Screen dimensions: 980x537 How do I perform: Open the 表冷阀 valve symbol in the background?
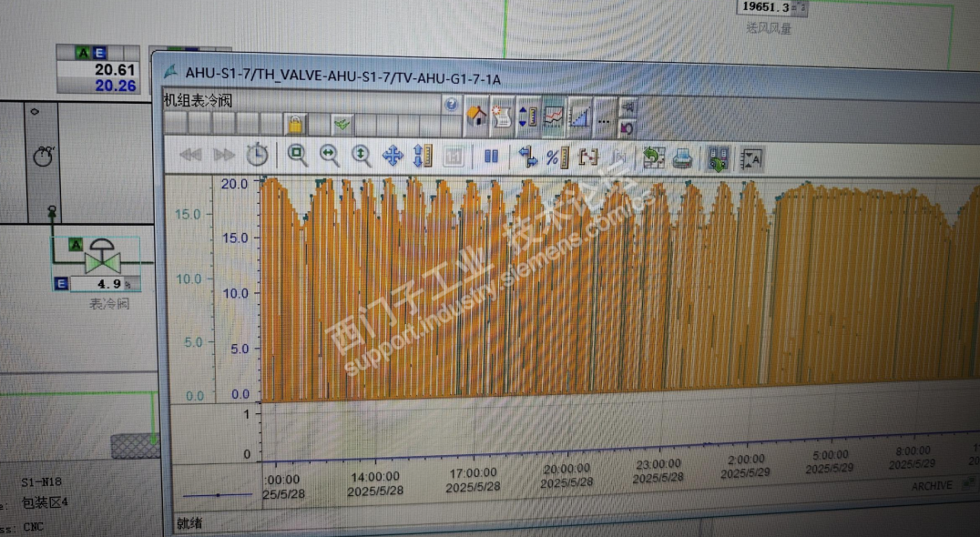tap(102, 256)
